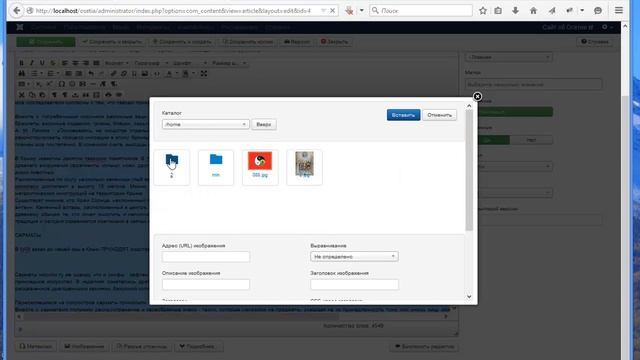Click the hand add-on icon in Firefox toolbar
Viewport: 640px width, 360px height.
click(349, 11)
